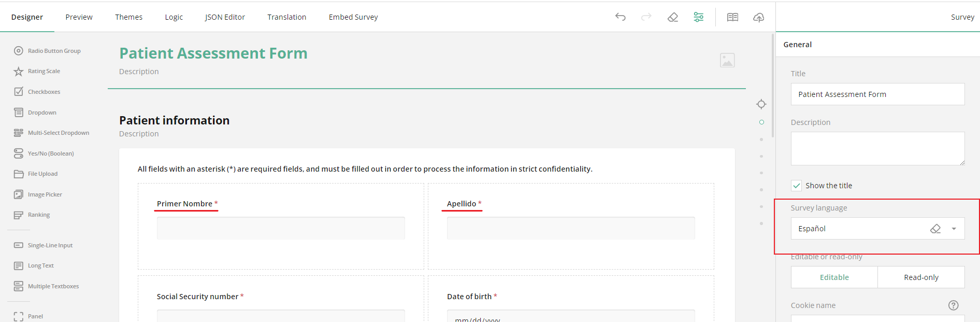Open the Embed Survey view
This screenshot has width=980, height=322.
tap(353, 17)
